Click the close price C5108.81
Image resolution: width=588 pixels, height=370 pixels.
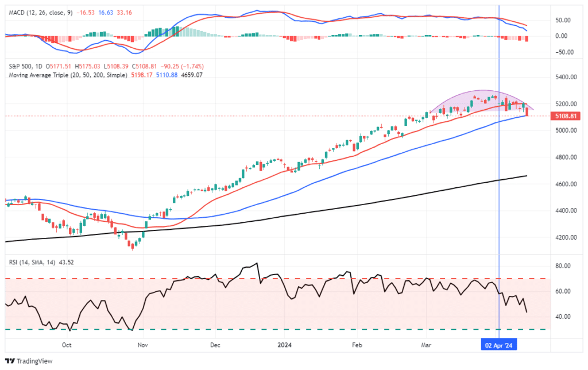click(x=144, y=67)
